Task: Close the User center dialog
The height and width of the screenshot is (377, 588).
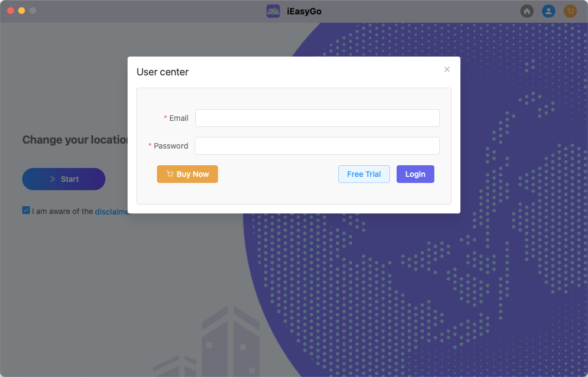Action: [447, 69]
